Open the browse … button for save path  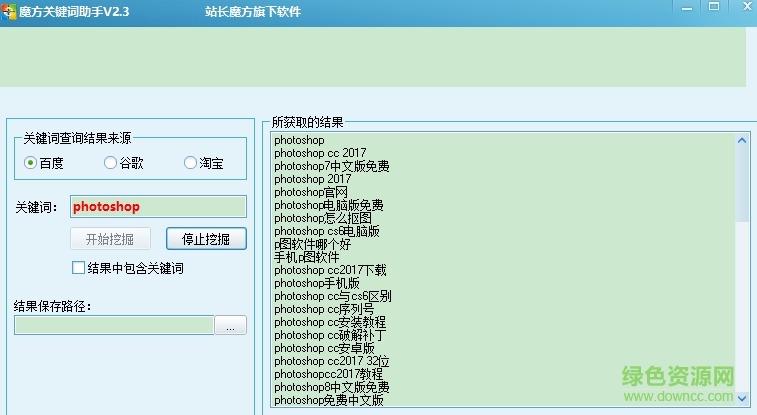[x=230, y=325]
